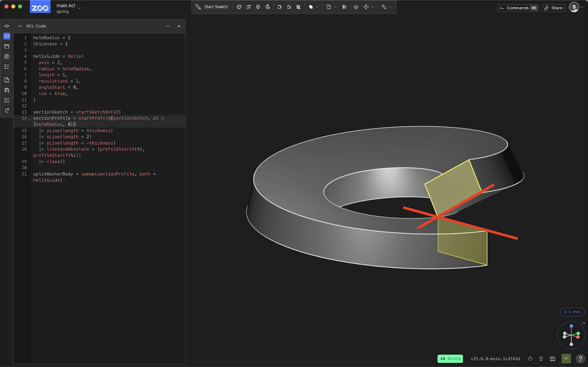Viewport: 588px width, 367px height.
Task: Toggle the KCL Code pane sidebar icon
Action: point(7,36)
